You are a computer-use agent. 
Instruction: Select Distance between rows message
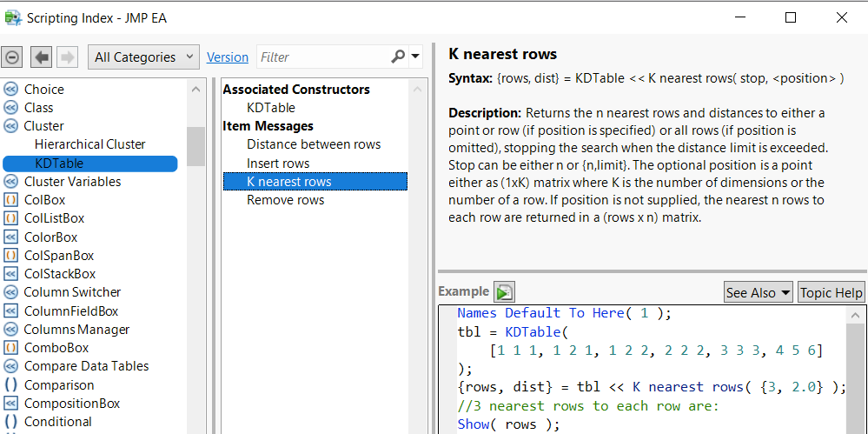(x=314, y=144)
